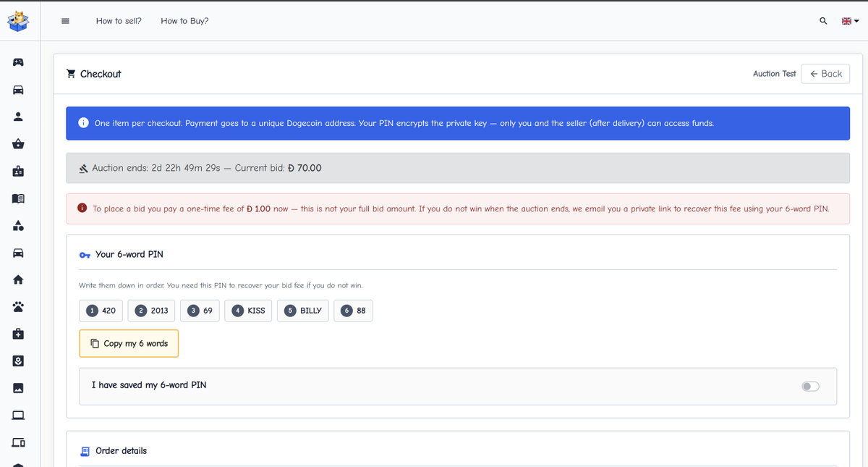Open the hamburger menu icon
This screenshot has width=868, height=467.
65,21
